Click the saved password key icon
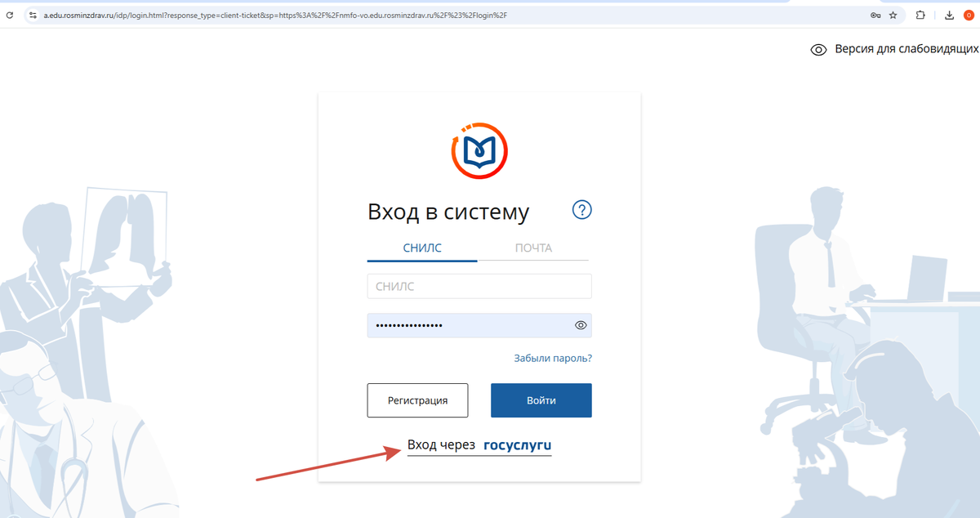The height and width of the screenshot is (518, 980). pos(875,15)
